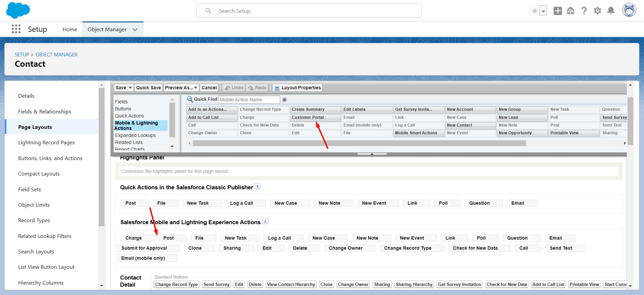This screenshot has height=295, width=644.
Task: Follow the OBJECT MANAGER breadcrumb link
Action: 56,54
